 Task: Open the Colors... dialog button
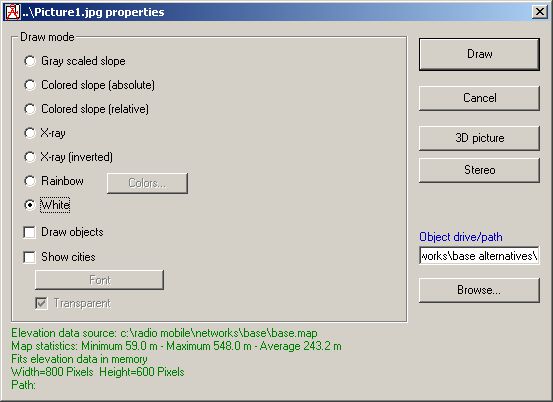click(x=147, y=183)
